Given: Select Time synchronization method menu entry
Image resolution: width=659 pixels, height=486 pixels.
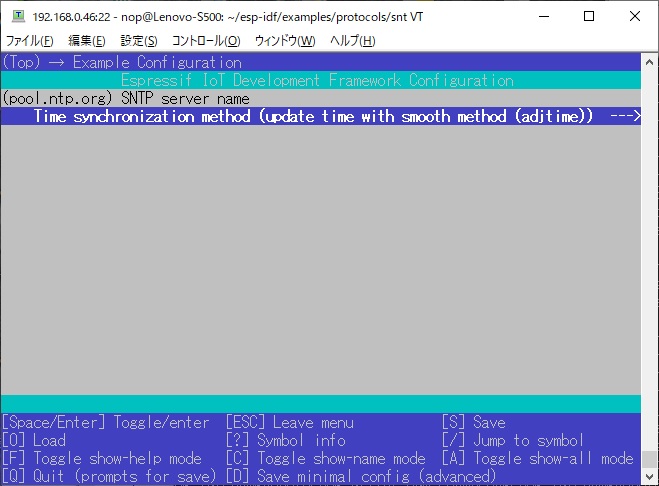Looking at the screenshot, I should 321,116.
